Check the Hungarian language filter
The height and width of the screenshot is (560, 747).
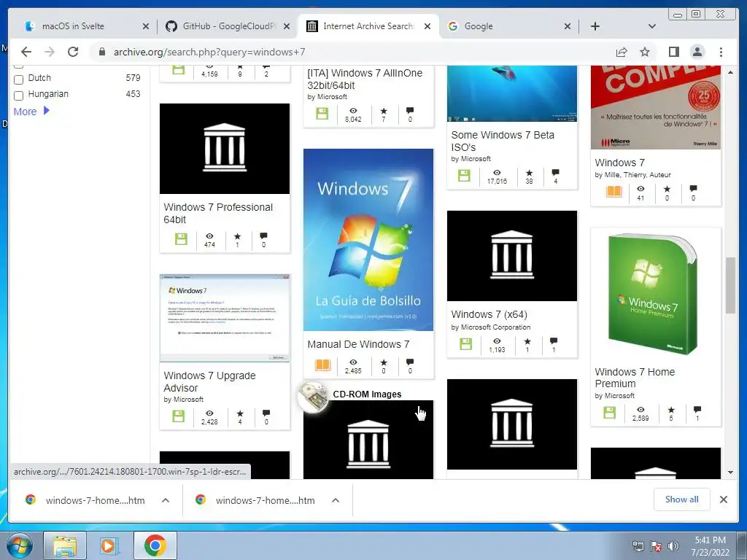[18, 96]
